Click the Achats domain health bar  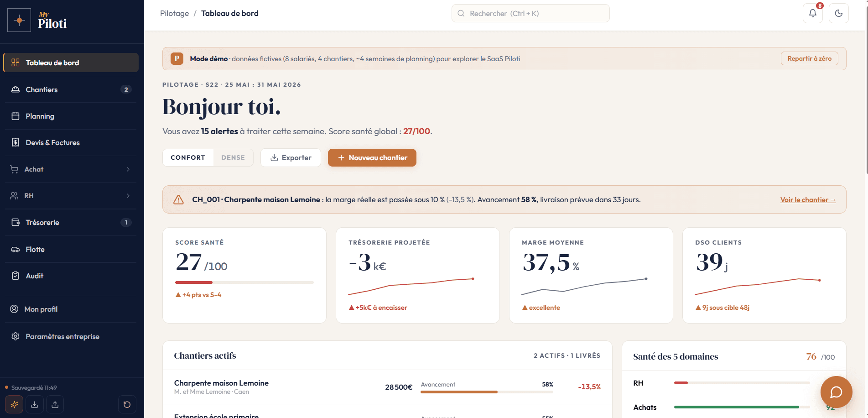pos(742,407)
